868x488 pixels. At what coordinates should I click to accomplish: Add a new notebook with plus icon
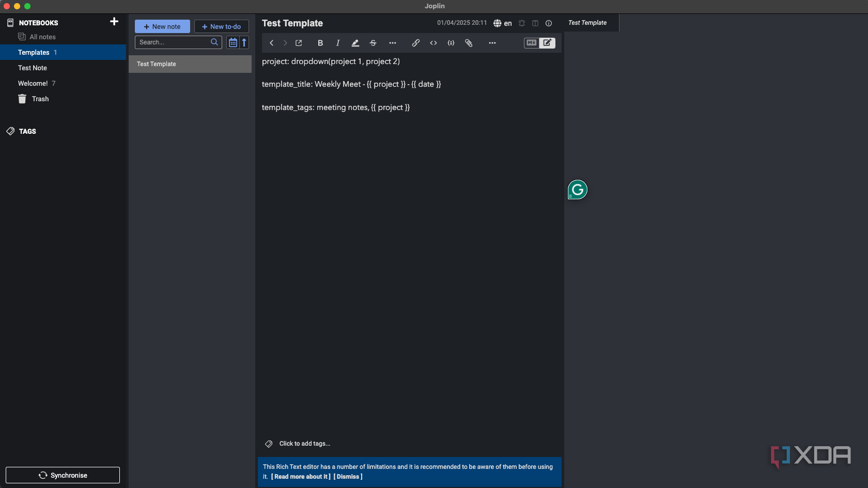coord(114,22)
